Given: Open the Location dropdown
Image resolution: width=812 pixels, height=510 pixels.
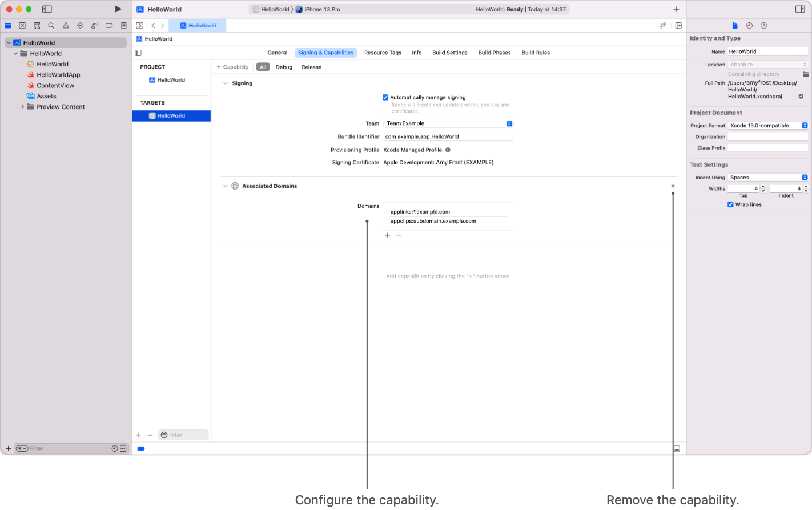Looking at the screenshot, I should [768, 65].
